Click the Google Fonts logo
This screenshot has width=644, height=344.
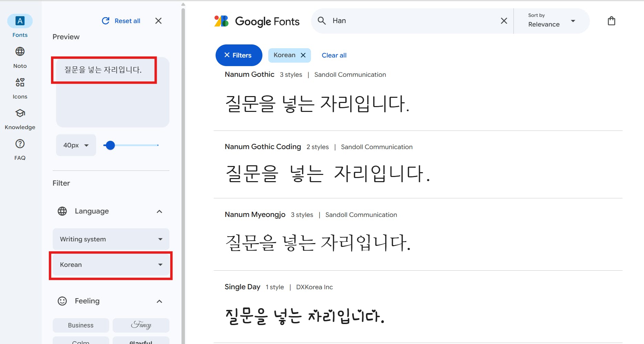point(257,21)
